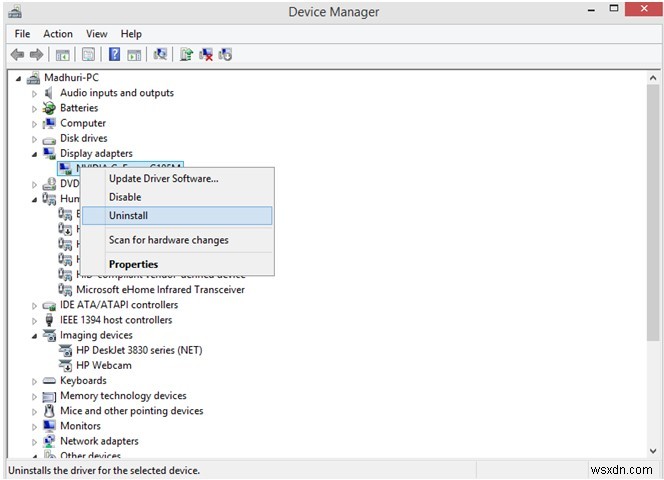The height and width of the screenshot is (480, 664).
Task: Collapse the Imaging devices node
Action: (34, 336)
